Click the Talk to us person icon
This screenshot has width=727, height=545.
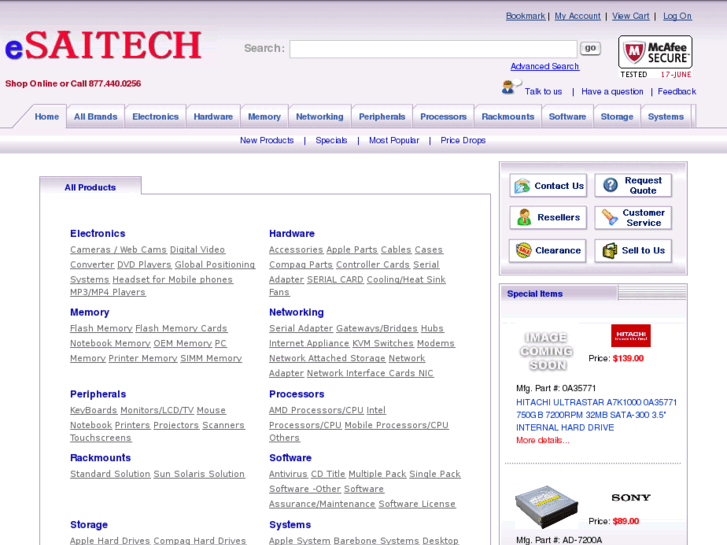(510, 87)
